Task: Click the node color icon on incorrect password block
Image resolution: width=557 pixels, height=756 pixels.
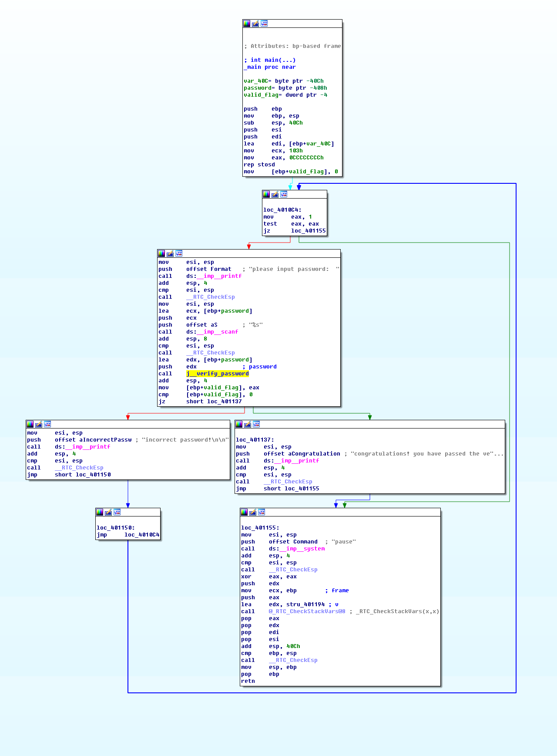Action: coord(30,424)
